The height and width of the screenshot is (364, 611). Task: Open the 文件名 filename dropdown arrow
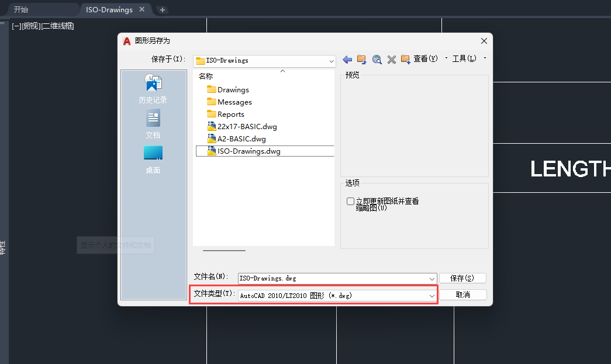tap(432, 279)
